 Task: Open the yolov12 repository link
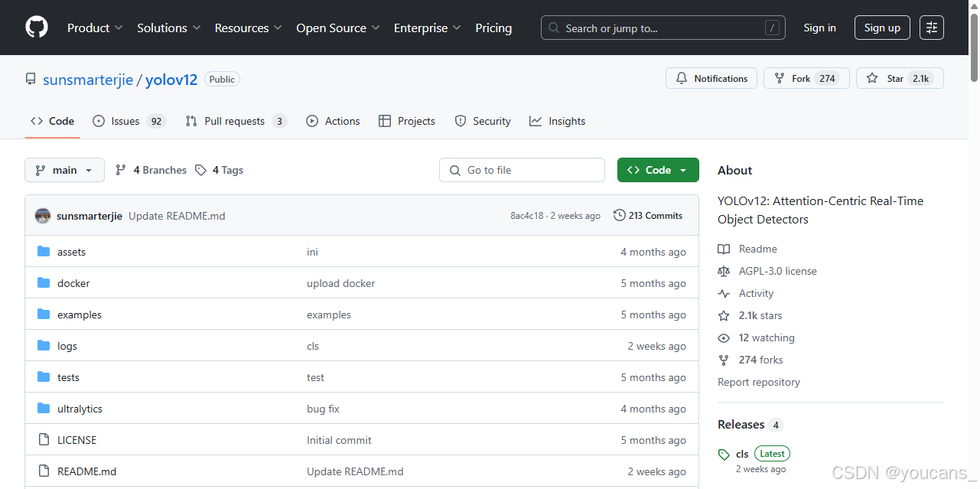point(171,80)
